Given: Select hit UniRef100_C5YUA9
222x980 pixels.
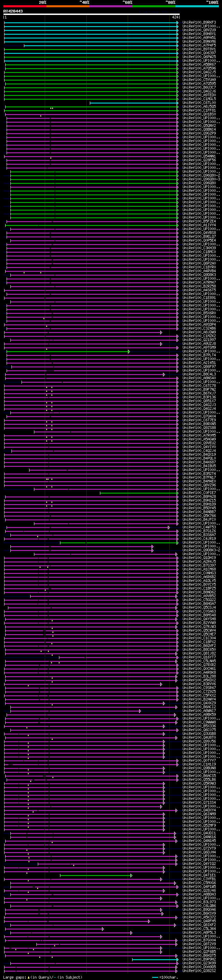Looking at the screenshot, I should point(199,80).
